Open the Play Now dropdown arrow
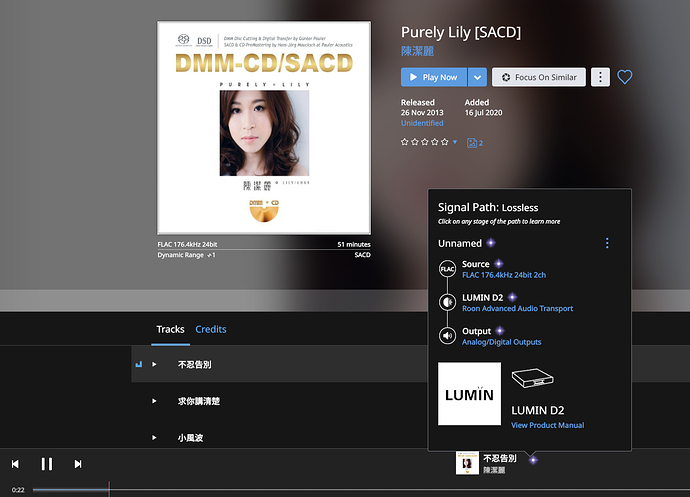The height and width of the screenshot is (497, 690). click(477, 77)
